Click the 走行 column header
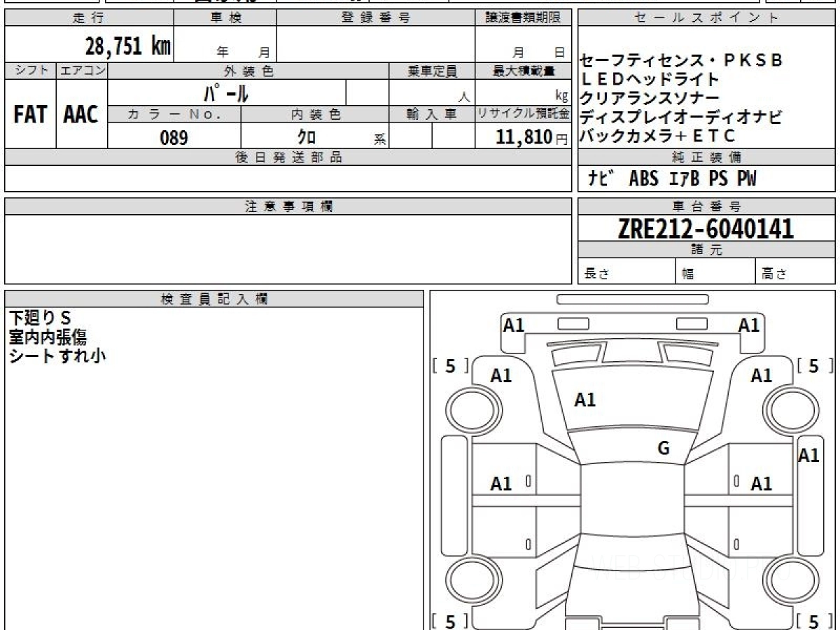This screenshot has width=840, height=630. coord(88,18)
